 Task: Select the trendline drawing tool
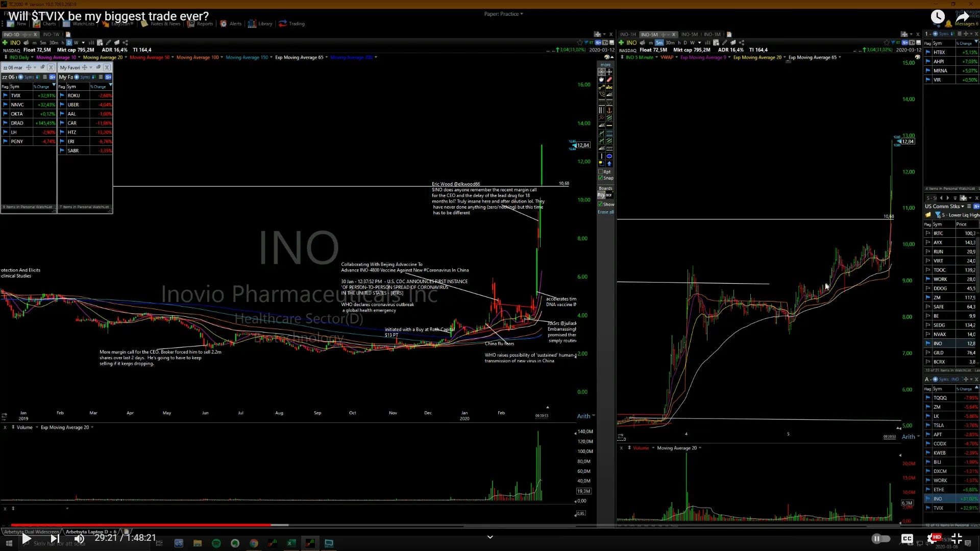click(x=601, y=87)
